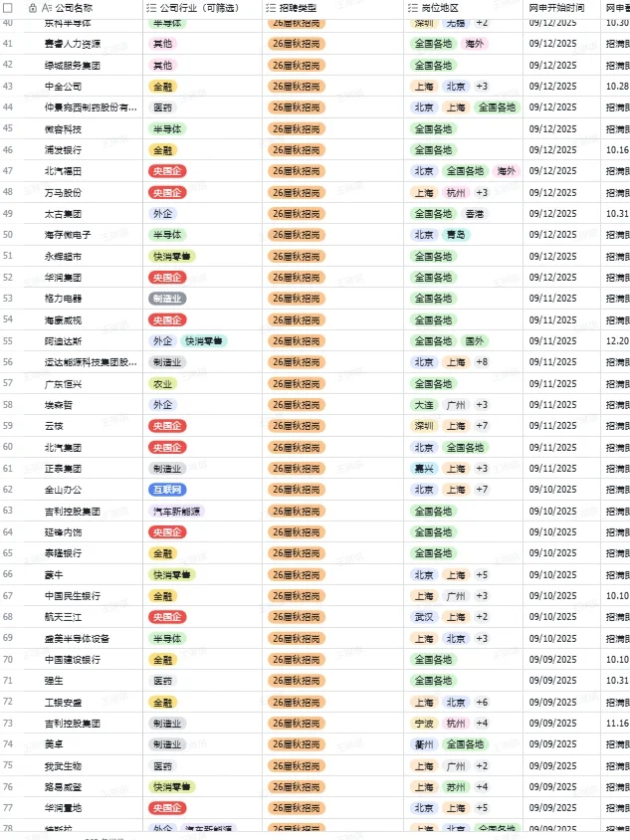Click company name 格力电器
Image resolution: width=630 pixels, height=840 pixels.
tap(64, 299)
